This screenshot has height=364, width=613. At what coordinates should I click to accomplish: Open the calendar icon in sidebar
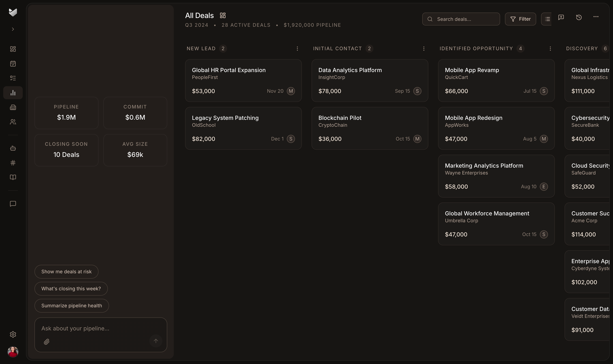click(13, 64)
